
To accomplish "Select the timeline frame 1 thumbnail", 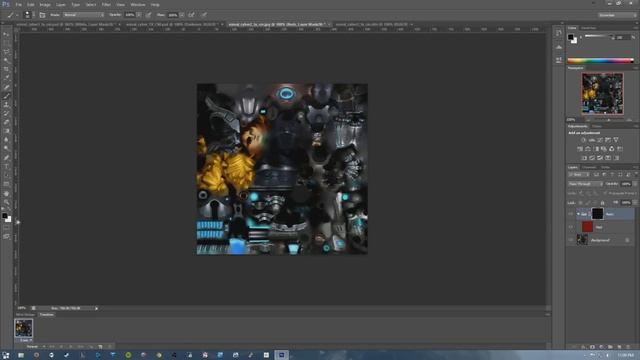I will [x=24, y=328].
